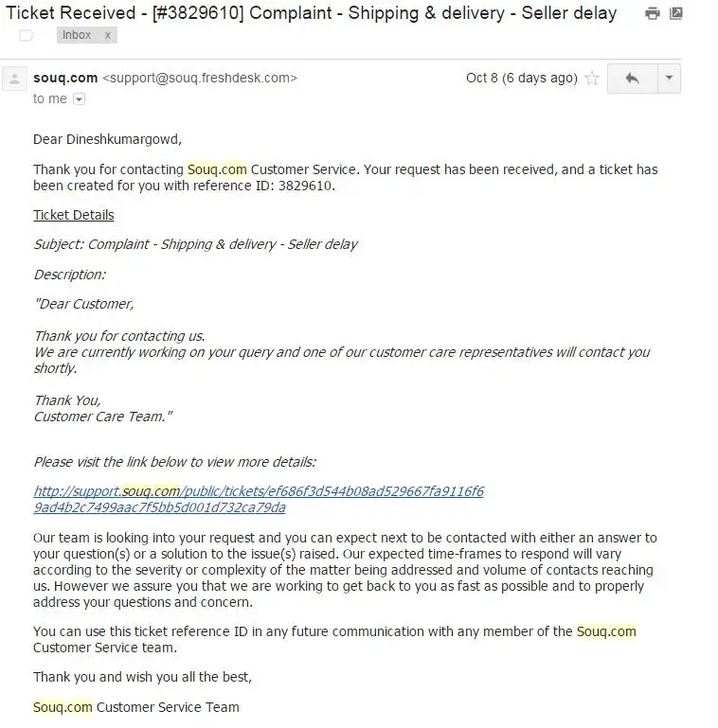Open the support.souq.com ticket link

click(x=258, y=499)
